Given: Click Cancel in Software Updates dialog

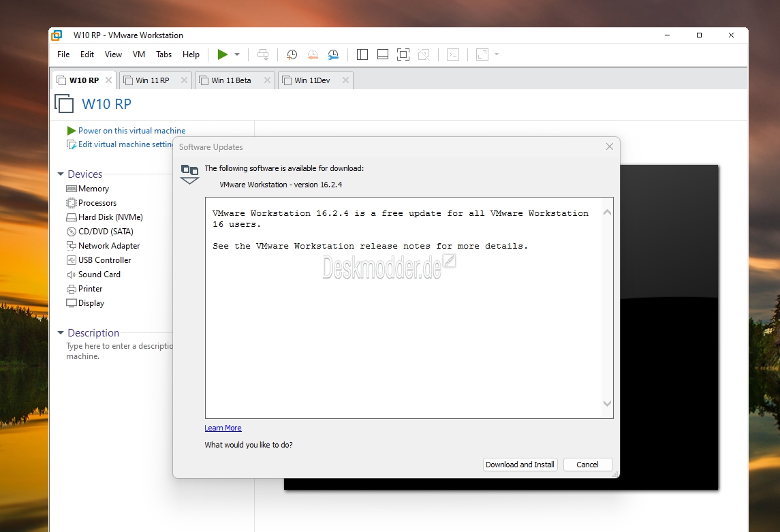Looking at the screenshot, I should point(587,465).
